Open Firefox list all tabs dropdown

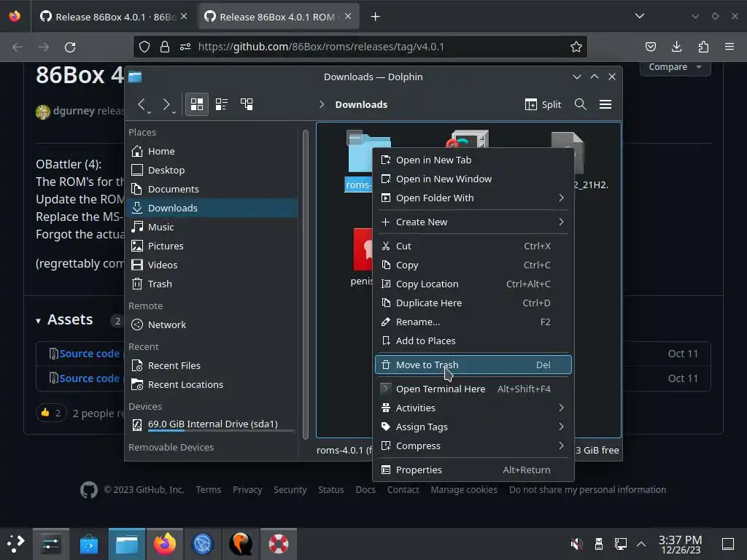(640, 16)
